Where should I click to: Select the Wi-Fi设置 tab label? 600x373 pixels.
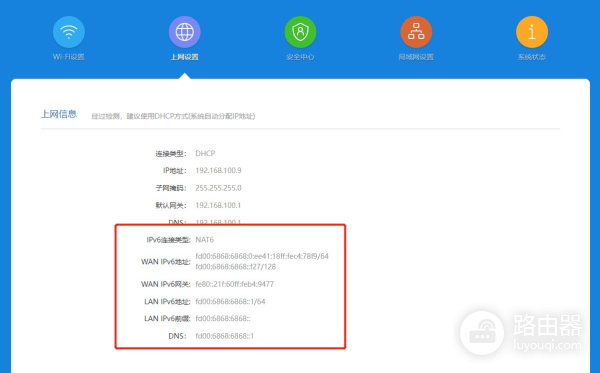pyautogui.click(x=68, y=57)
